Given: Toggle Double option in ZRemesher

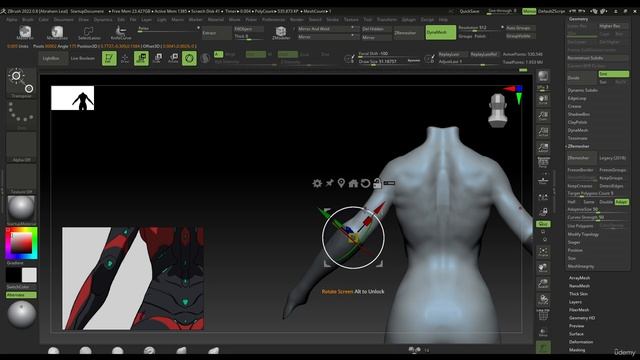Looking at the screenshot, I should point(606,202).
